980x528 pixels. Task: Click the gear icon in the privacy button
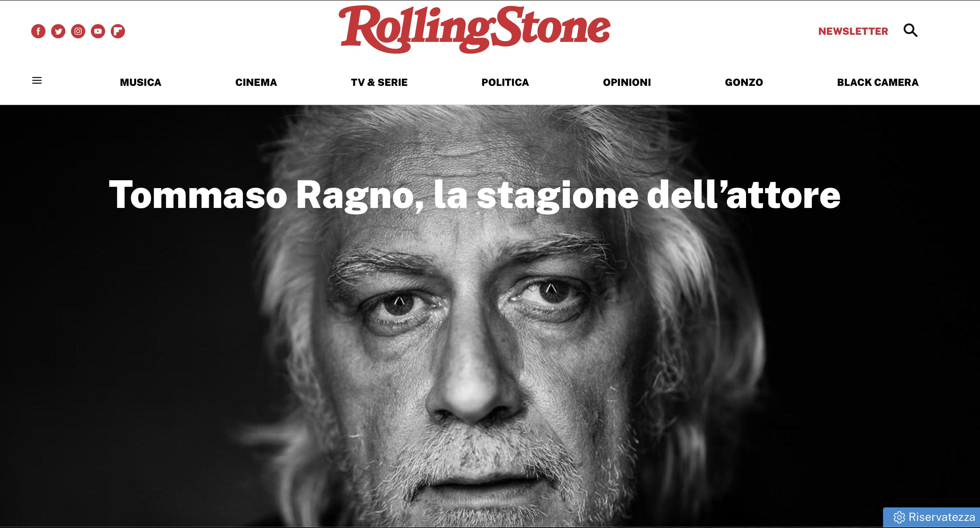[899, 517]
